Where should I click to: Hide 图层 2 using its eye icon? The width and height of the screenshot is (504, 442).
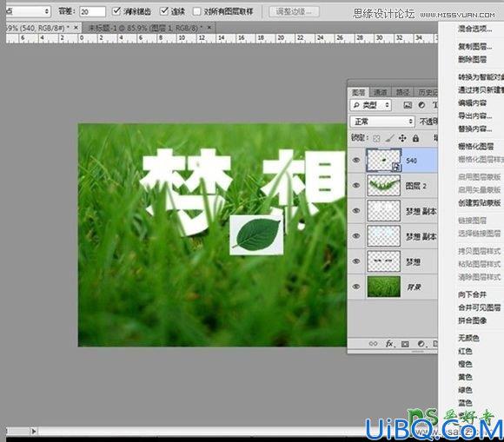click(x=356, y=185)
